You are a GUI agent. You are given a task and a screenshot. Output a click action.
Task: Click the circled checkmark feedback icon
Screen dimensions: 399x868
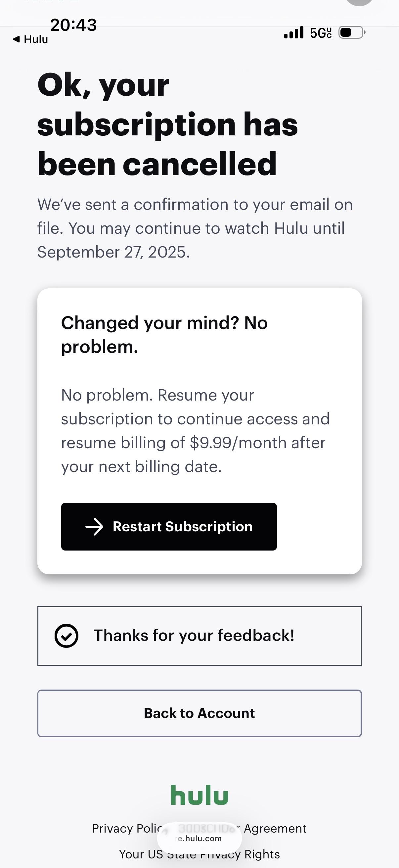coord(66,636)
